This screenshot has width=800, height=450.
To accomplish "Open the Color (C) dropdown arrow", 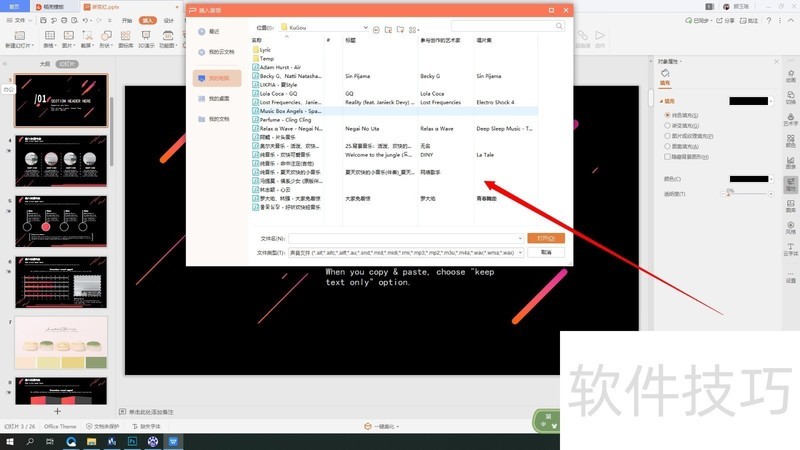I will pos(771,179).
